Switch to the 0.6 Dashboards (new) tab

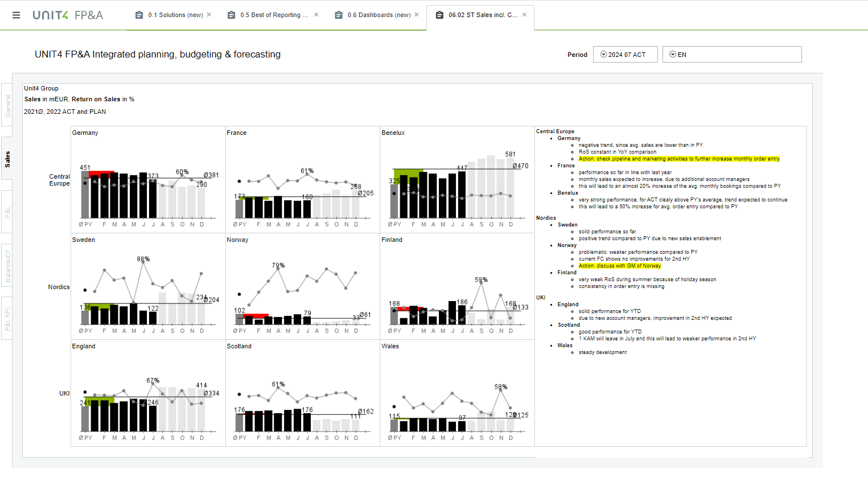(x=379, y=15)
